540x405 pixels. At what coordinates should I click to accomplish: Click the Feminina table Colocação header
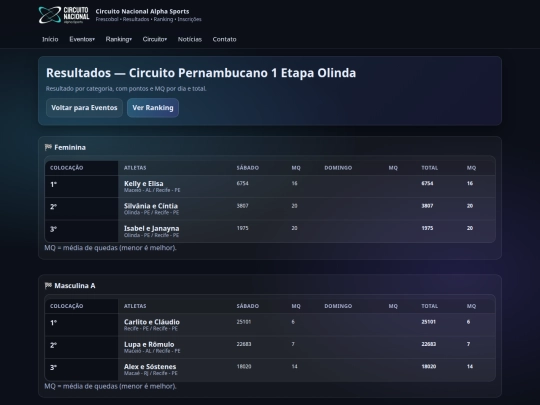(x=66, y=168)
